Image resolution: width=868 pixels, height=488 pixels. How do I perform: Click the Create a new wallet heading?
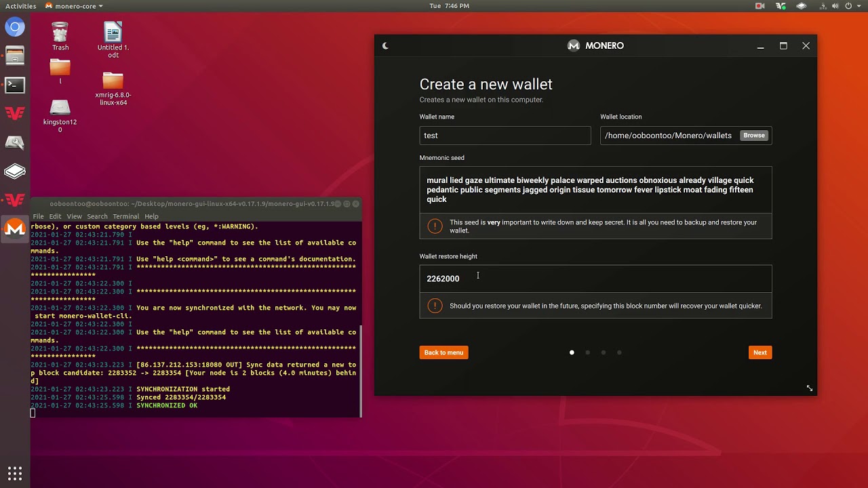[486, 84]
